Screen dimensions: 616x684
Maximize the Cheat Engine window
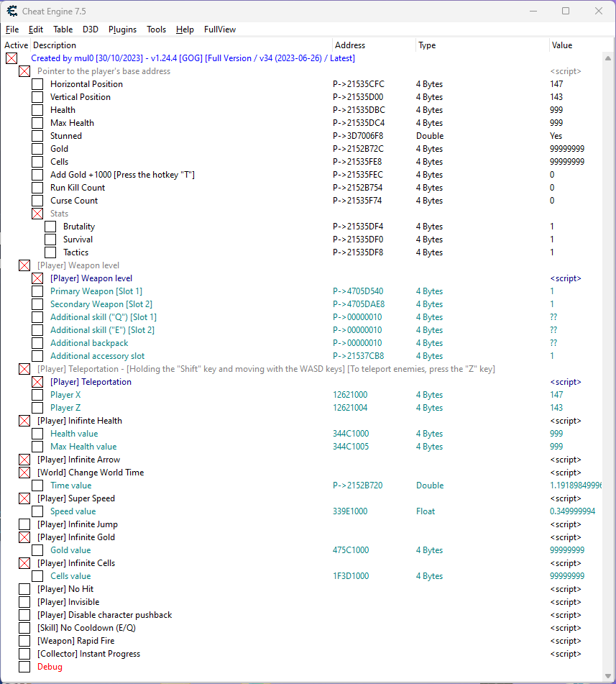(566, 11)
